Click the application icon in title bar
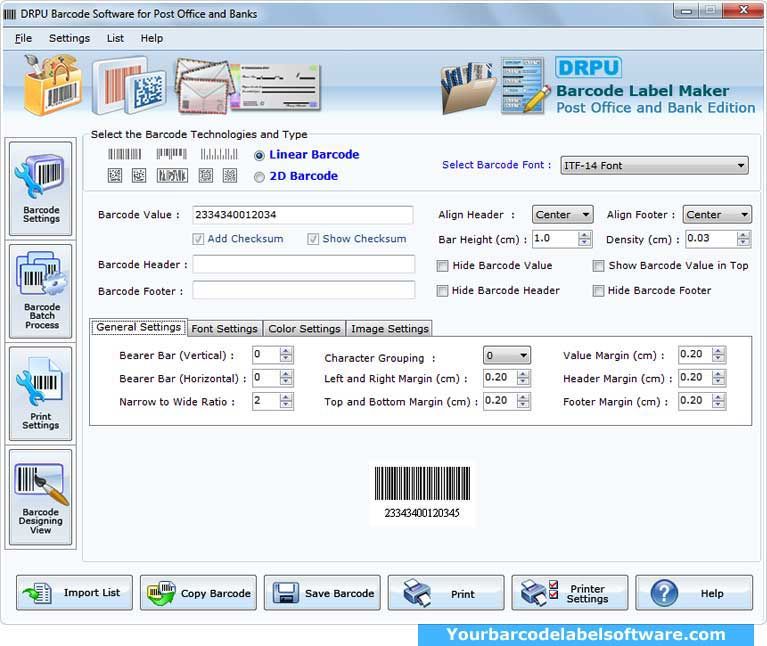This screenshot has height=646, width=767. (10, 14)
